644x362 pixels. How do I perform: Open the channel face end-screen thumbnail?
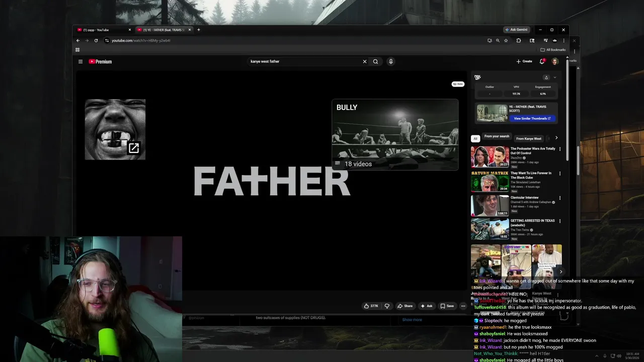pos(115,130)
